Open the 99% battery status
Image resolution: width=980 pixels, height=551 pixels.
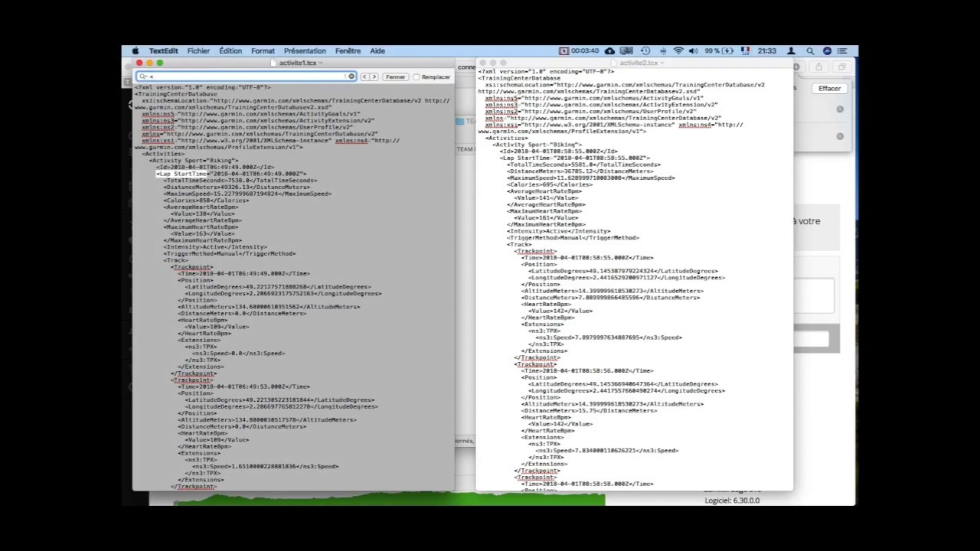tap(719, 51)
